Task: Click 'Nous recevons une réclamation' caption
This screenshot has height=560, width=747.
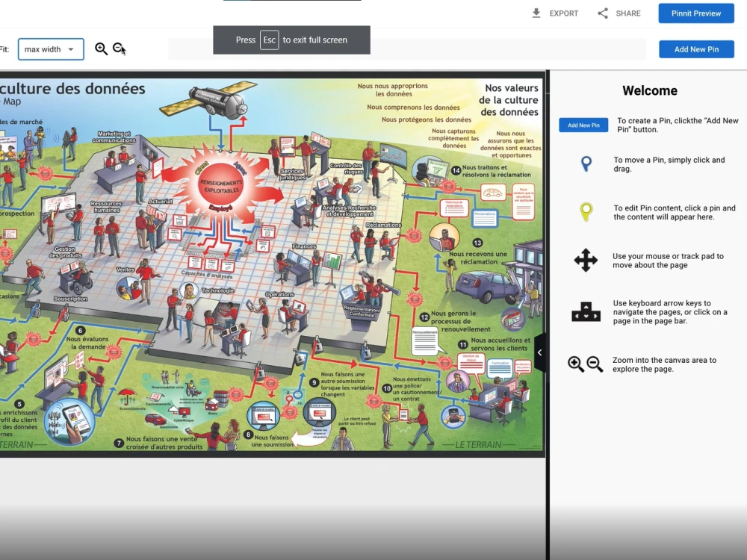Action: click(x=478, y=258)
